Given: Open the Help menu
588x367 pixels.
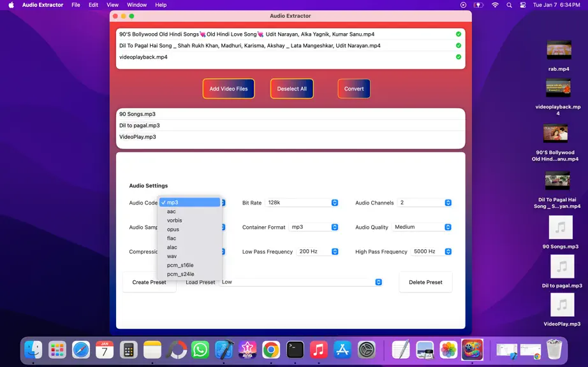Looking at the screenshot, I should point(161,5).
